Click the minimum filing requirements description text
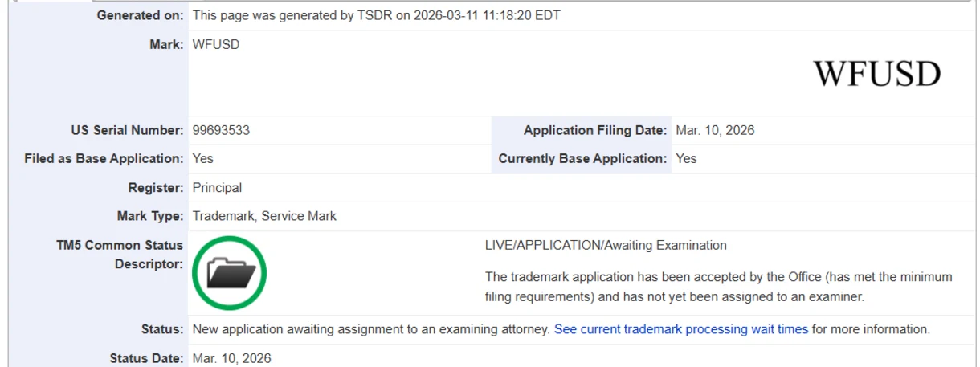Screen dimensions: 980x367 pos(718,287)
